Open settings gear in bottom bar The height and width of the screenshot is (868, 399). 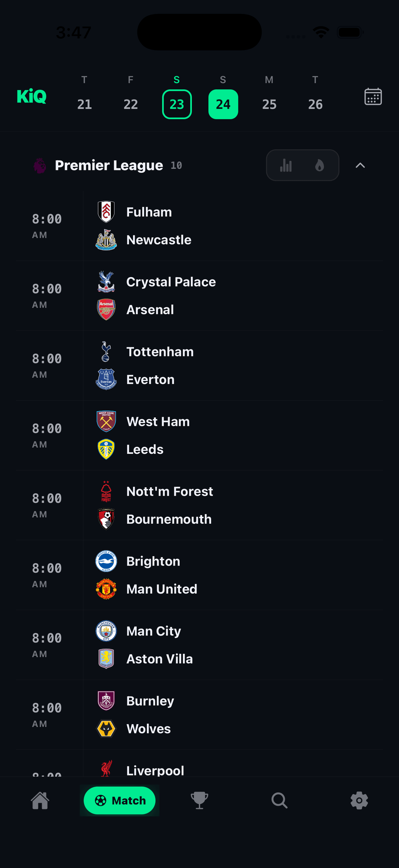click(359, 800)
